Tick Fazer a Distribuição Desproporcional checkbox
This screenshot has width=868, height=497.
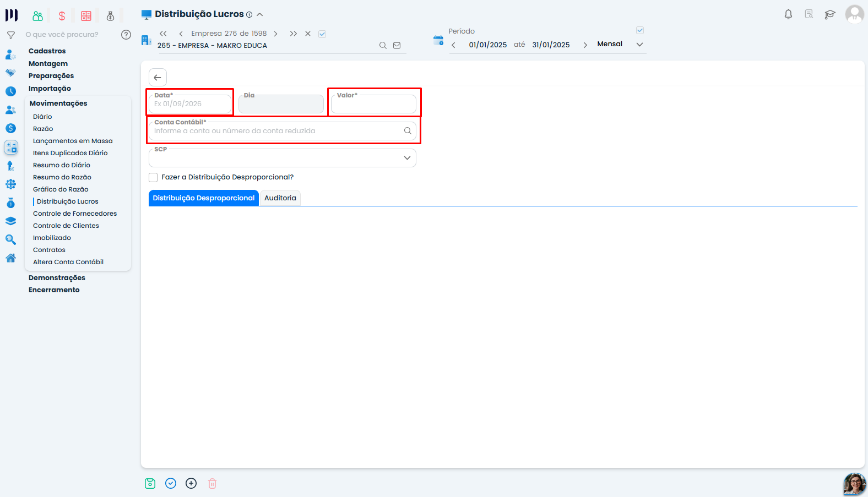(153, 177)
